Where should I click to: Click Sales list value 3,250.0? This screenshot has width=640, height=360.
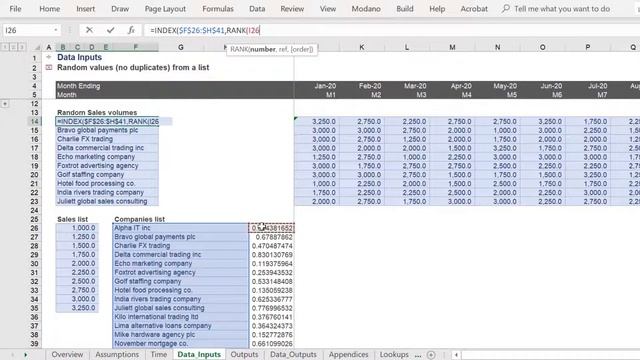point(77,308)
